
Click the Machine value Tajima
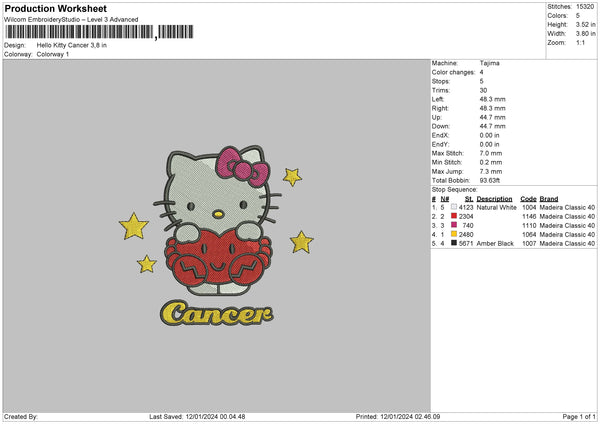tap(489, 63)
